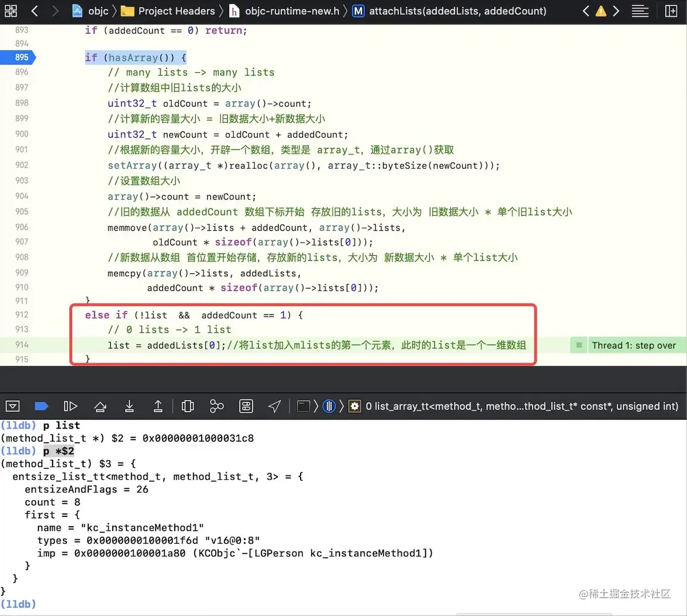The width and height of the screenshot is (687, 616).
Task: Click 'list = addedLists[0]' statement
Action: (x=166, y=345)
